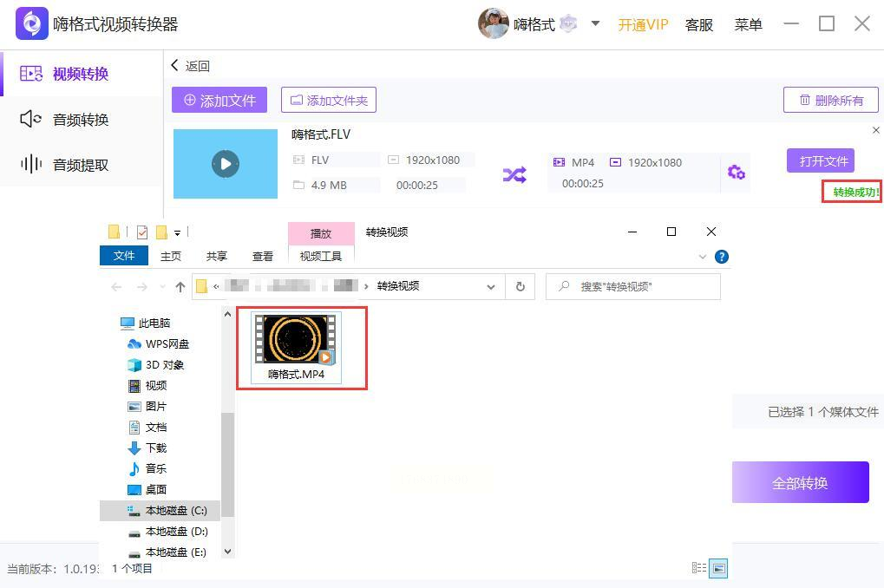Play the 嗨格式.FLV video preview
884x588 pixels.
[226, 164]
